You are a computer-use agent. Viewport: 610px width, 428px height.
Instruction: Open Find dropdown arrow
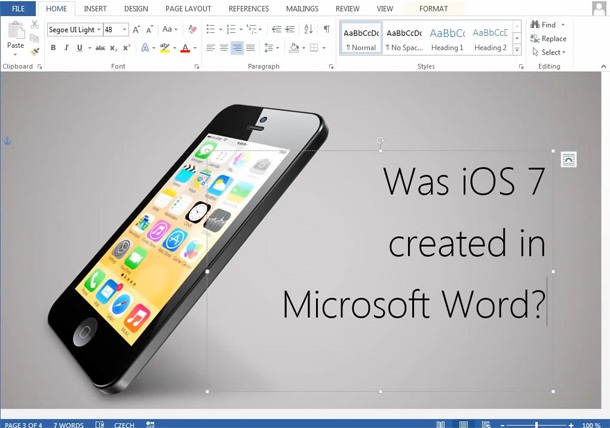(563, 25)
